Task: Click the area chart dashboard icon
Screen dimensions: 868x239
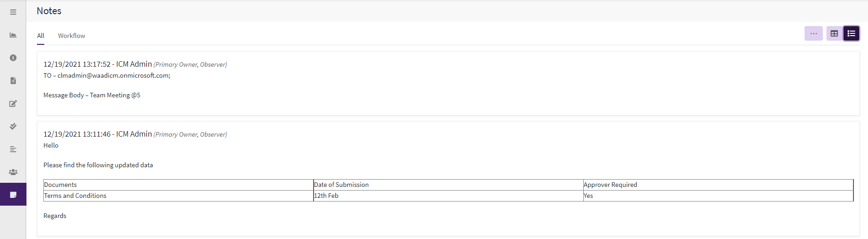Action: (x=13, y=35)
